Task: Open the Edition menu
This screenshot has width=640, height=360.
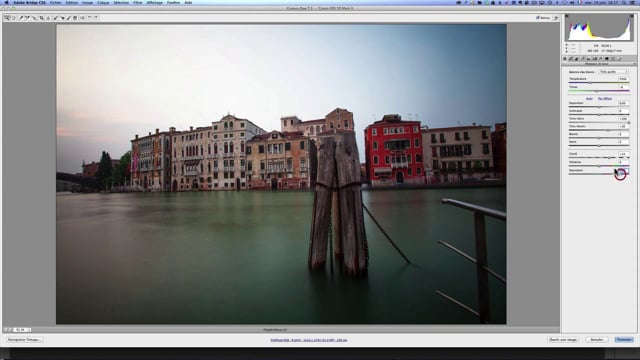Action: (x=71, y=2)
